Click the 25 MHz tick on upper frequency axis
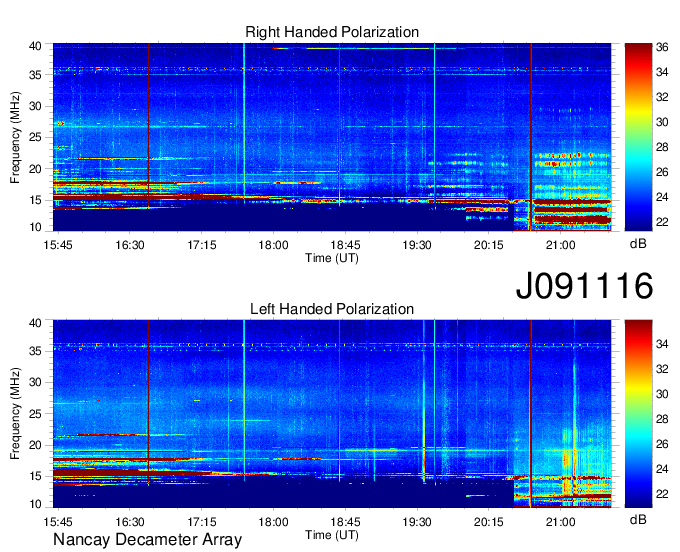This screenshot has height=552, width=680. tap(35, 137)
